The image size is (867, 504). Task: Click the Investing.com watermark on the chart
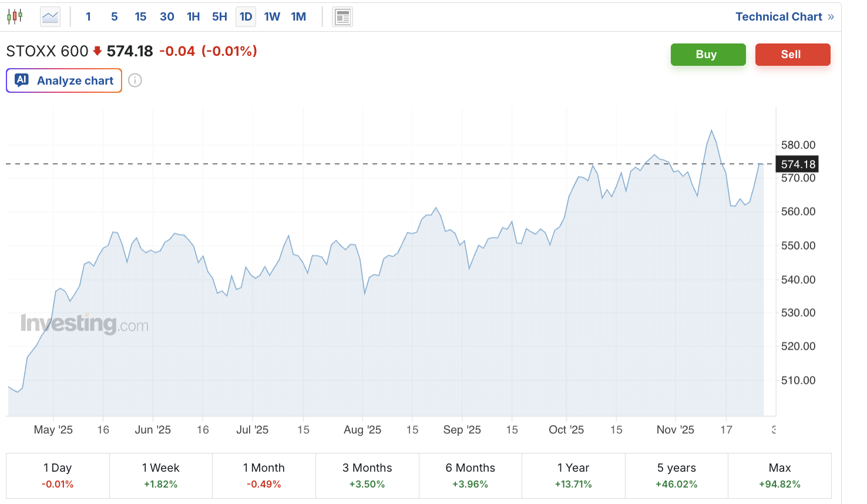coord(84,322)
